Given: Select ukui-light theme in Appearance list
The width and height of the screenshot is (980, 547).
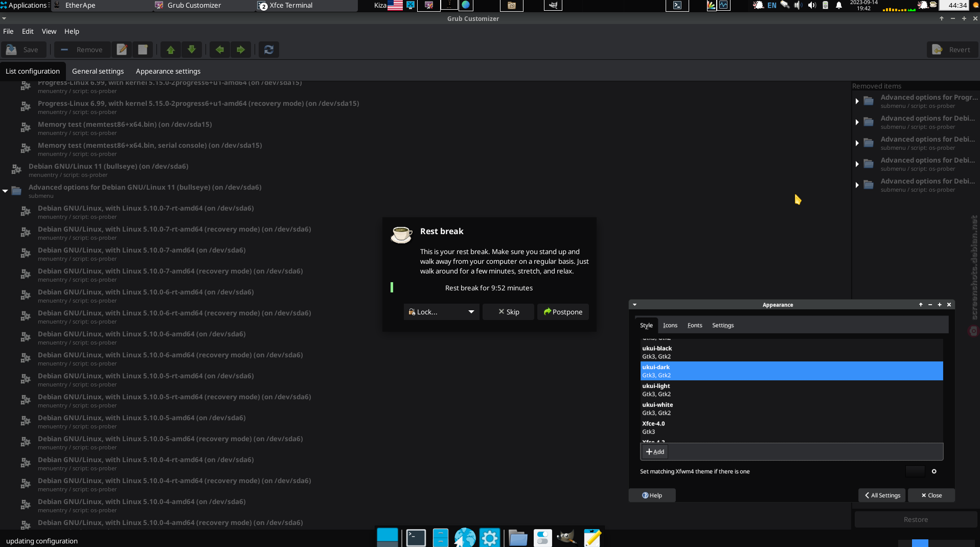Looking at the screenshot, I should click(791, 390).
